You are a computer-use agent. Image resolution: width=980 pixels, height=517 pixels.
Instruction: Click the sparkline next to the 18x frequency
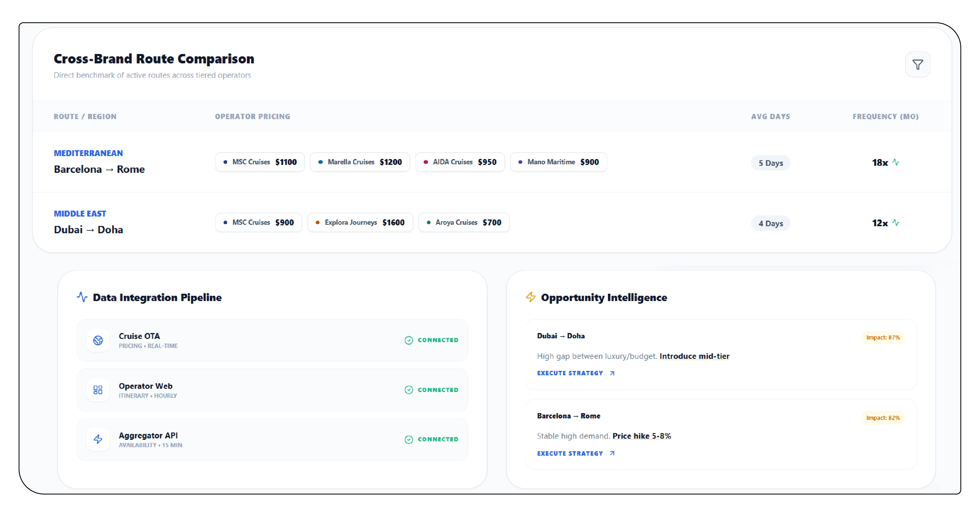click(x=895, y=163)
